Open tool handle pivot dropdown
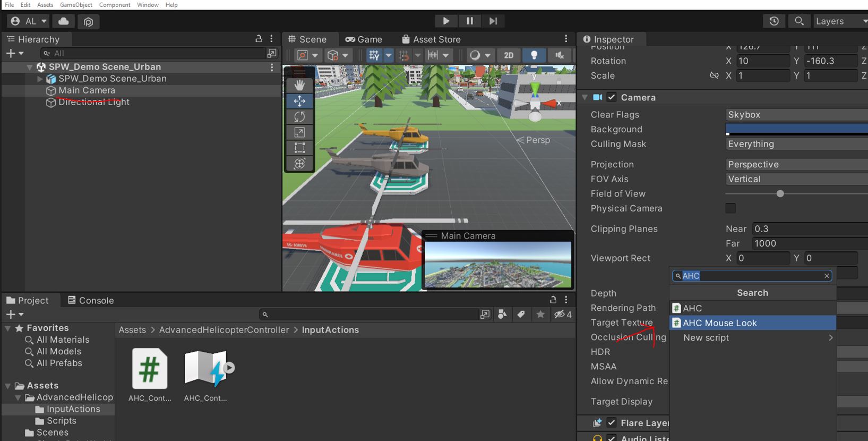 point(307,55)
